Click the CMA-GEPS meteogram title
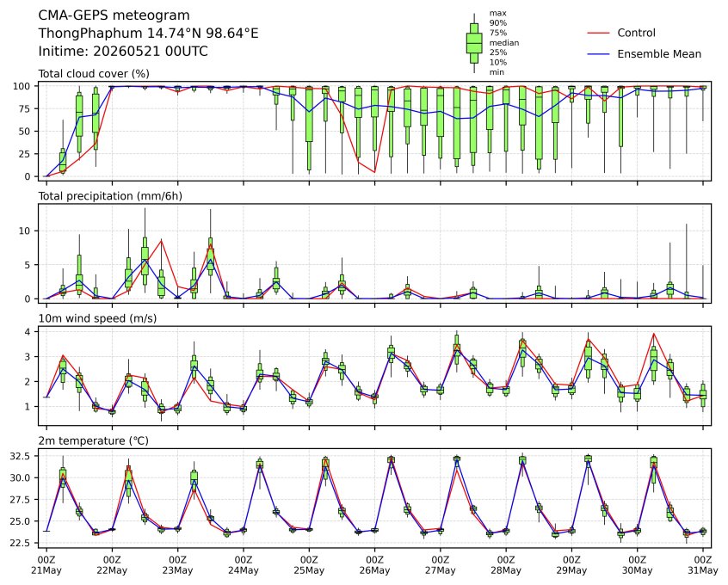The image size is (728, 585). coord(114,15)
